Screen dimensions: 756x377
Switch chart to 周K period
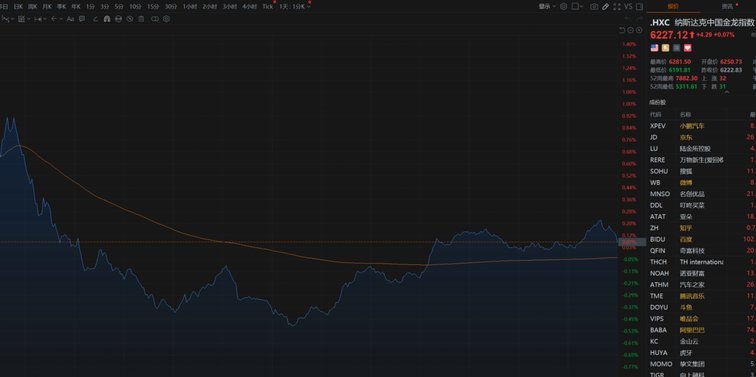point(32,7)
